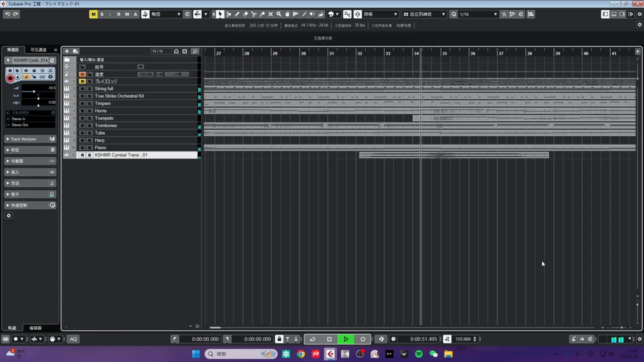Click the transport Stop button
The image size is (644, 362).
click(x=329, y=339)
